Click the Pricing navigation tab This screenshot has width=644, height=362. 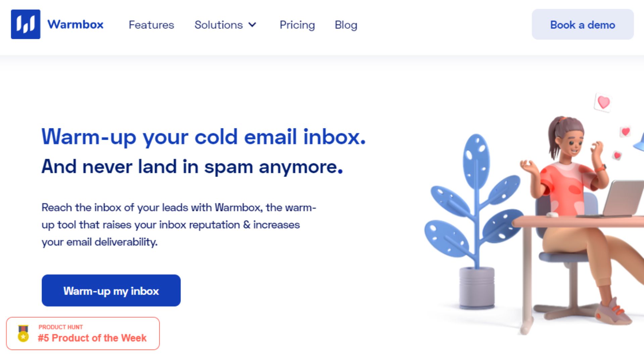pos(297,24)
